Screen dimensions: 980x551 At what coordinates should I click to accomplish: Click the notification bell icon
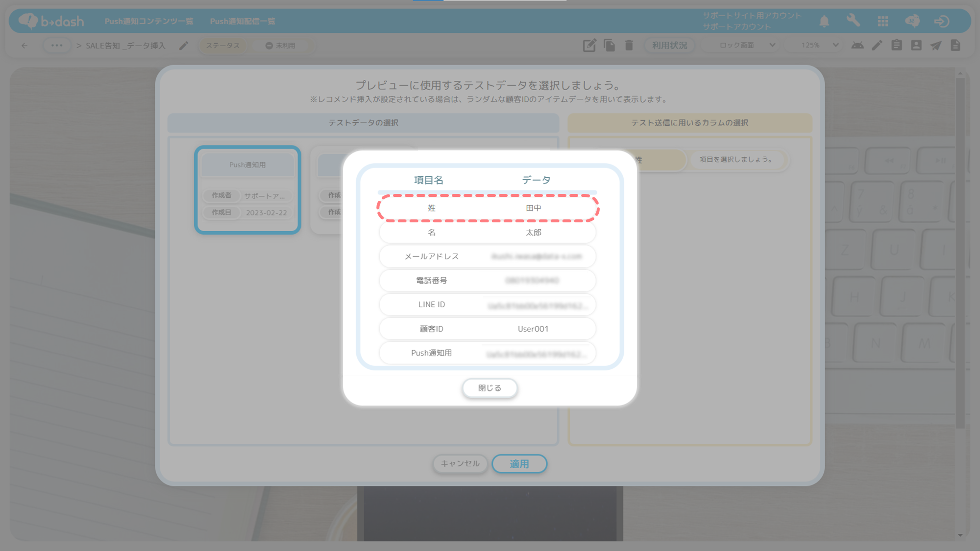click(824, 21)
